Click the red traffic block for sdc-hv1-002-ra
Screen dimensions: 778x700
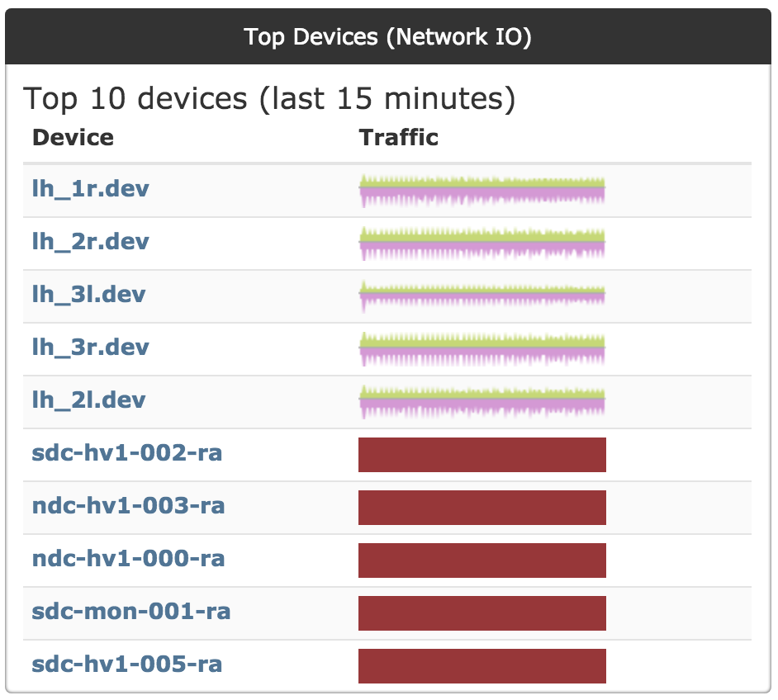[482, 455]
